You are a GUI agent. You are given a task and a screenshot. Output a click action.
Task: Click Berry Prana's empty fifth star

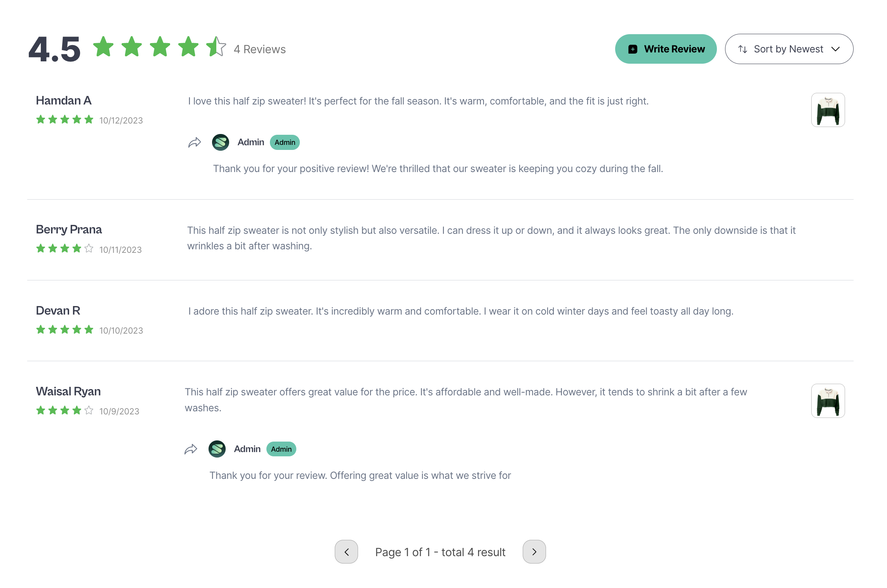coord(89,249)
